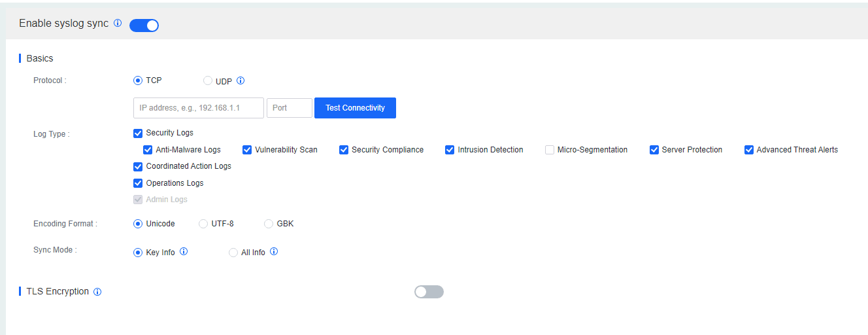Image resolution: width=868 pixels, height=335 pixels.
Task: Uncheck the Anti-Malware Logs checkbox
Action: point(148,150)
